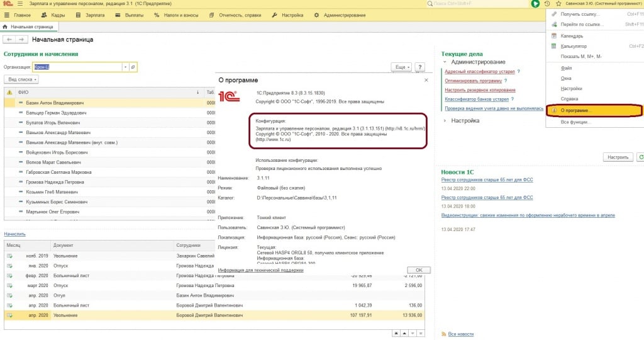
Task: Close the О программе dialog with X
Action: point(426,81)
